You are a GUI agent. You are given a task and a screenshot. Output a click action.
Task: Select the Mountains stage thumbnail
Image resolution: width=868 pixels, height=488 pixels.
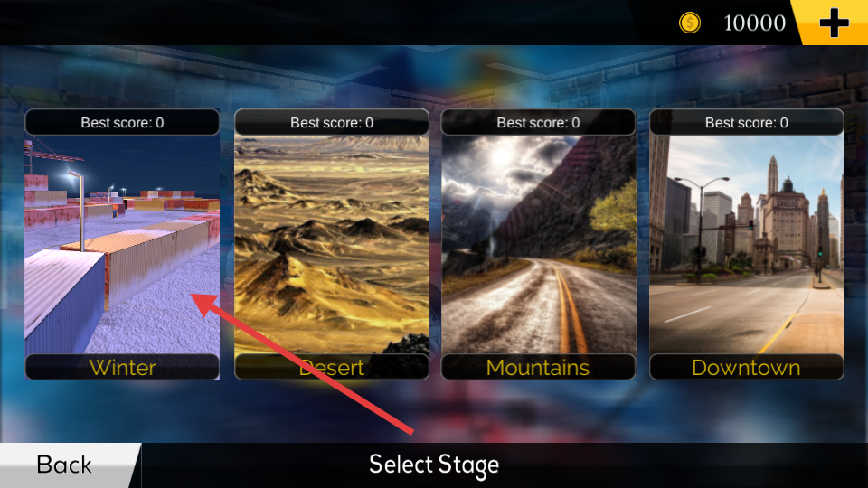(538, 245)
